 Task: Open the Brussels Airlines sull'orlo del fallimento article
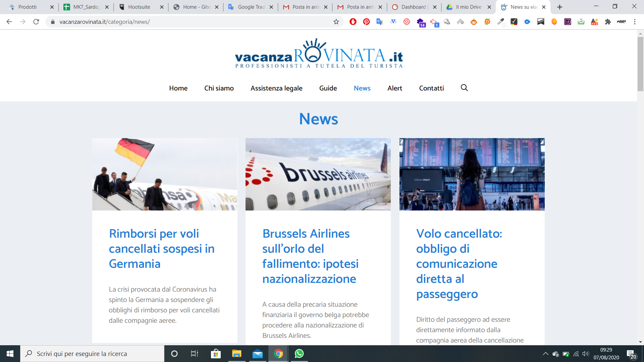(310, 256)
